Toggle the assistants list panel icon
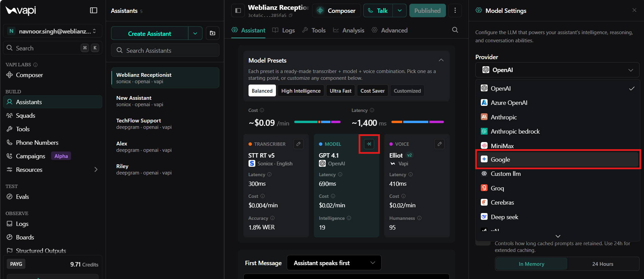Image resolution: width=644 pixels, height=279 pixels. 238,10
